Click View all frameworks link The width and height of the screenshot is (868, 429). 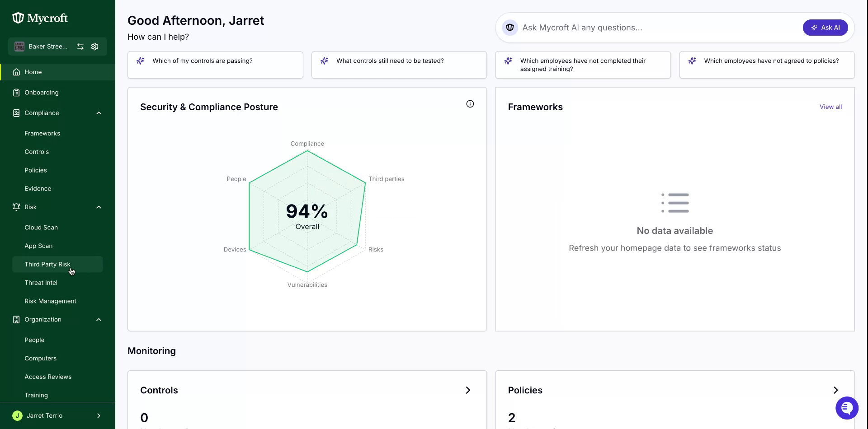tap(830, 107)
